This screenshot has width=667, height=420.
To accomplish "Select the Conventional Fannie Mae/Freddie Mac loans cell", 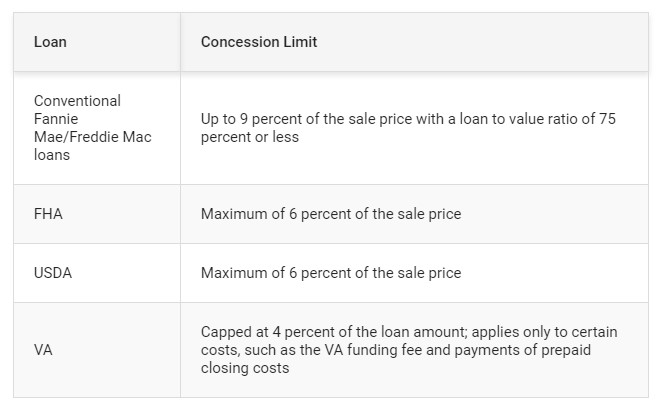I will (x=97, y=128).
